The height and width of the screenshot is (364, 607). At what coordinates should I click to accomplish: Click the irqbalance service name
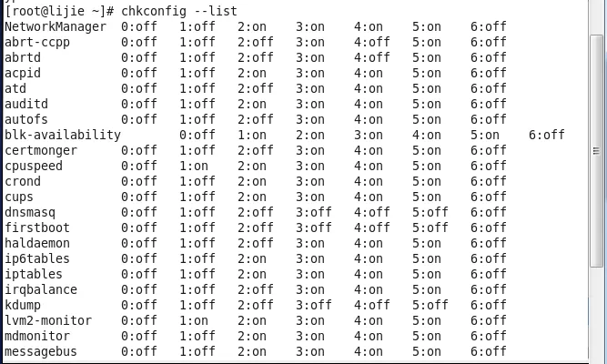[x=40, y=289]
